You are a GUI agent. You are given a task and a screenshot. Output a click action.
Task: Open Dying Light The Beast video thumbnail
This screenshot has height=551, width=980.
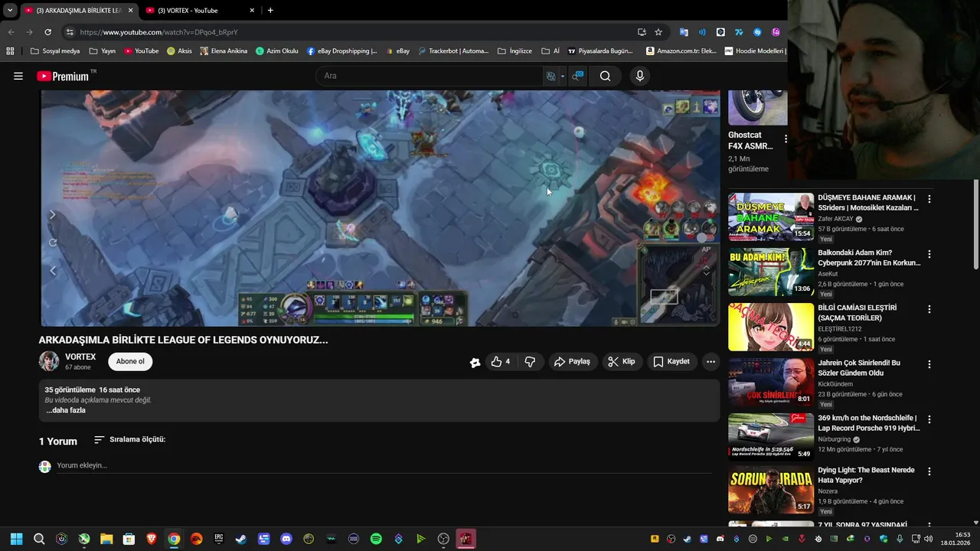(x=771, y=491)
